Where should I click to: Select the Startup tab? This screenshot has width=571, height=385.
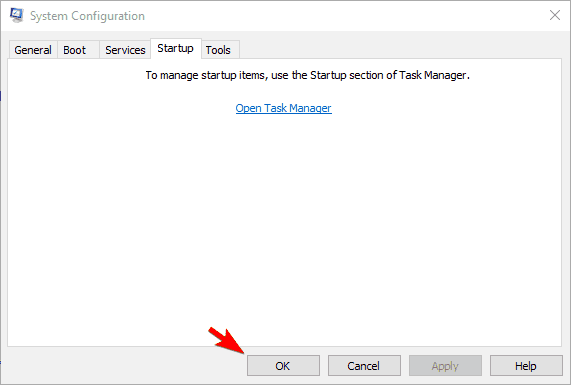pos(176,48)
